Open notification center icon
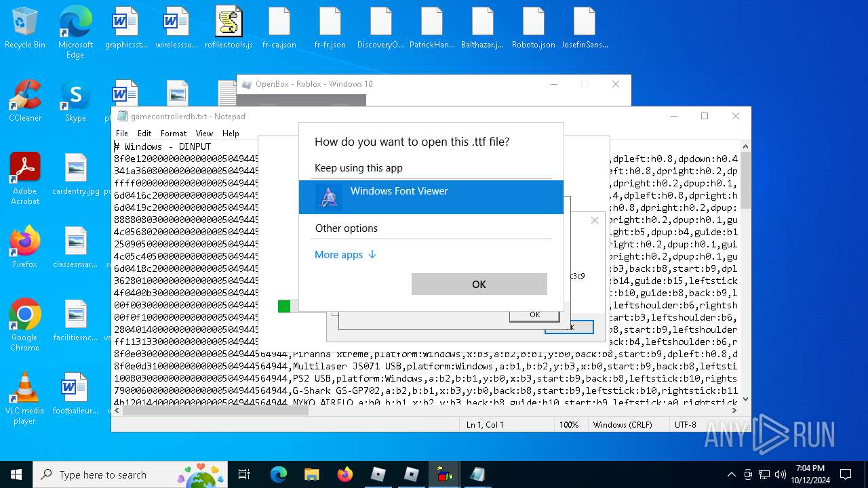868x488 pixels. coord(846,474)
